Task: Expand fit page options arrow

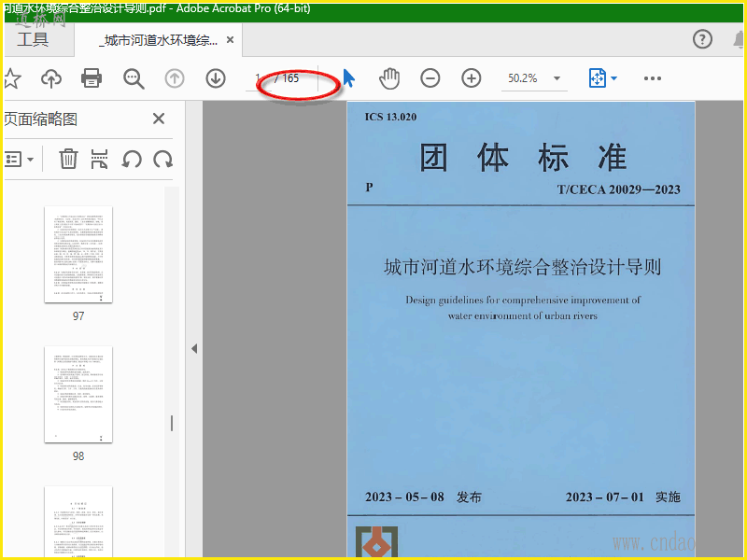Action: click(x=613, y=78)
